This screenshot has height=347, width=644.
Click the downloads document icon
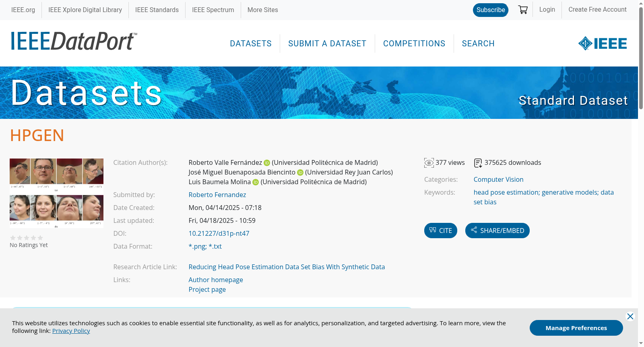point(478,163)
